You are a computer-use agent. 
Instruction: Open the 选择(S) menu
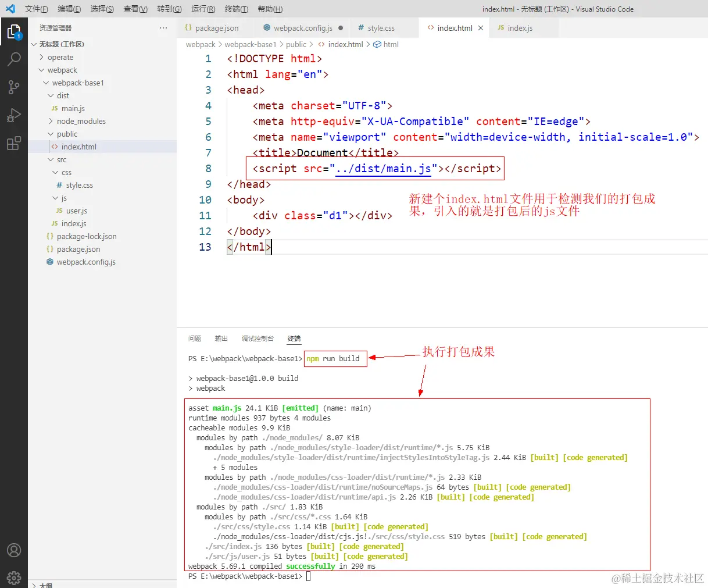102,9
